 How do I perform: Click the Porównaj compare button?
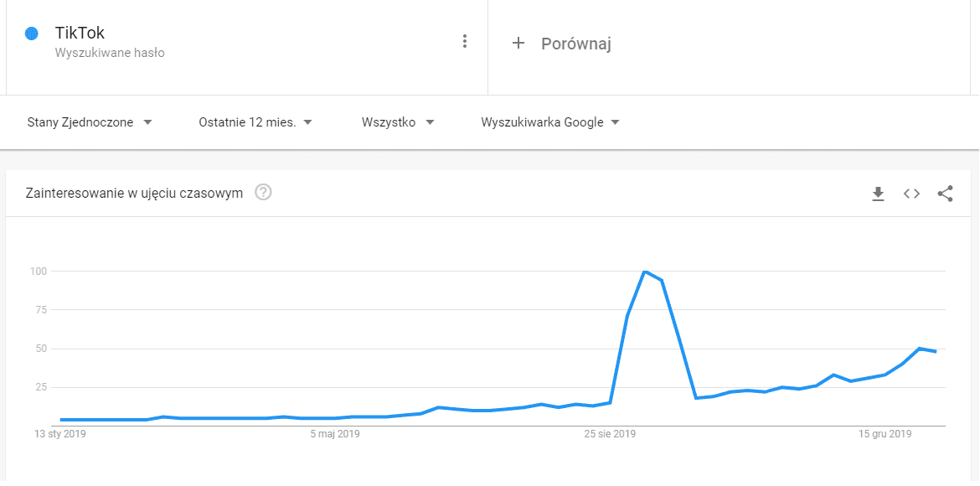point(575,44)
